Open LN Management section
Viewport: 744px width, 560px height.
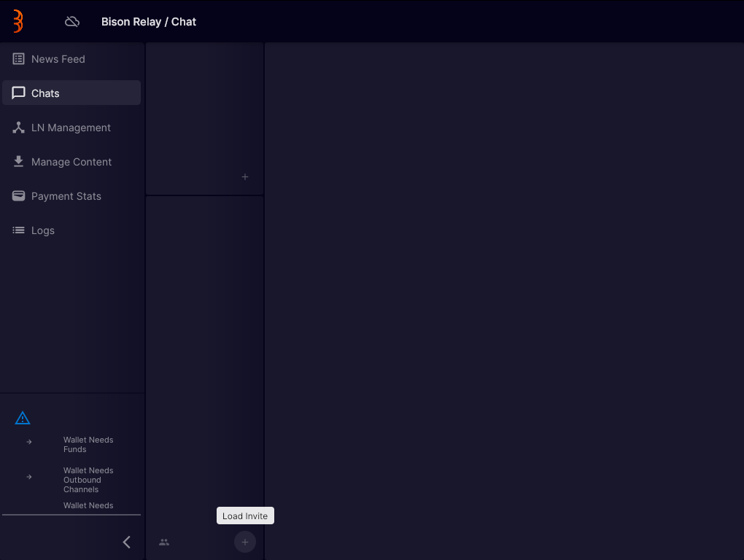(x=71, y=128)
